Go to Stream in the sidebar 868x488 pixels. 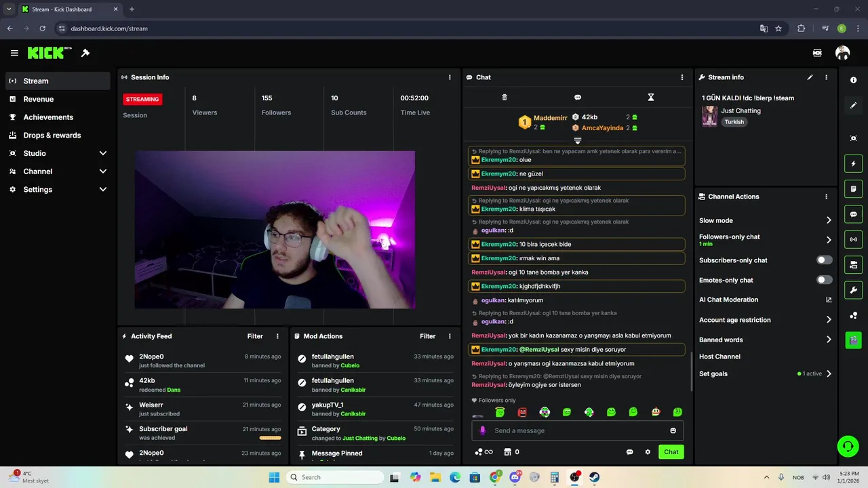point(58,81)
